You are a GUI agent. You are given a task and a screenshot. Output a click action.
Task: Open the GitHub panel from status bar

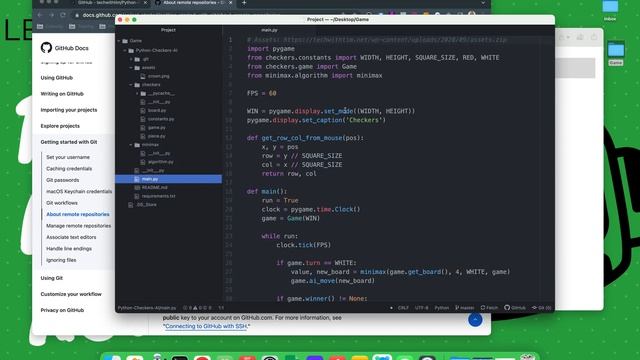pos(515,308)
